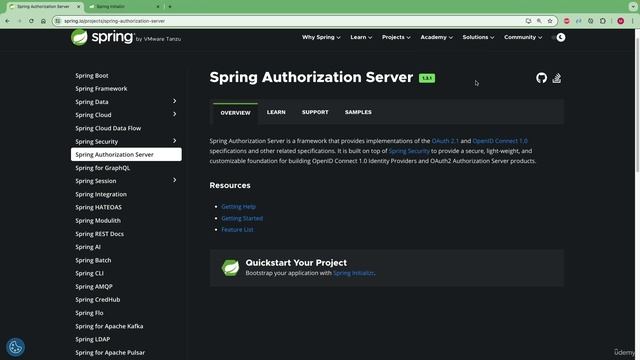
Task: Expand the Solutions navigation menu
Action: (478, 37)
